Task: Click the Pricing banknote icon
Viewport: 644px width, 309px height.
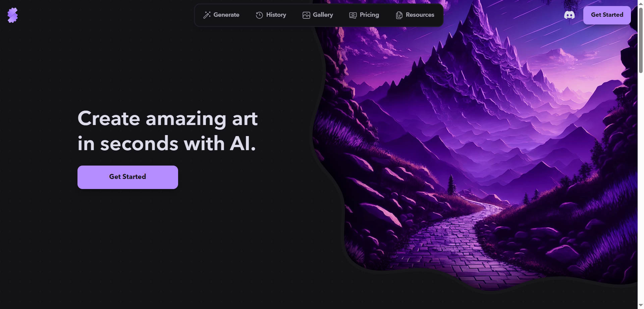Action: point(353,15)
